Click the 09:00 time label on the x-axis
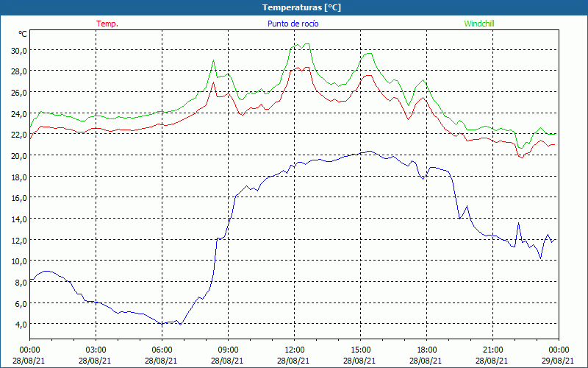The image size is (588, 368). pos(228,350)
